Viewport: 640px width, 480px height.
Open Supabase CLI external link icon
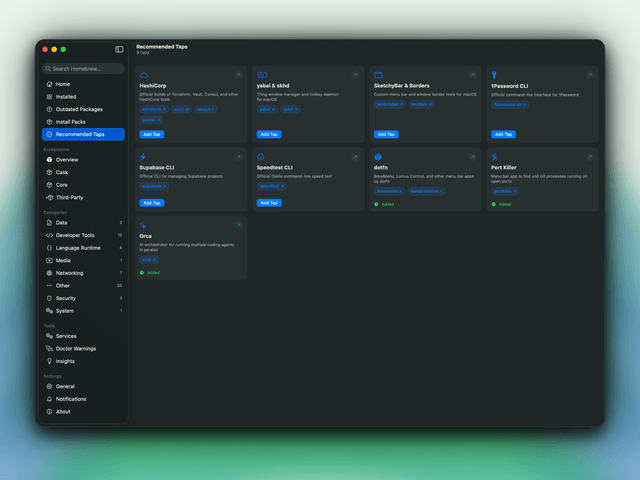coord(238,157)
